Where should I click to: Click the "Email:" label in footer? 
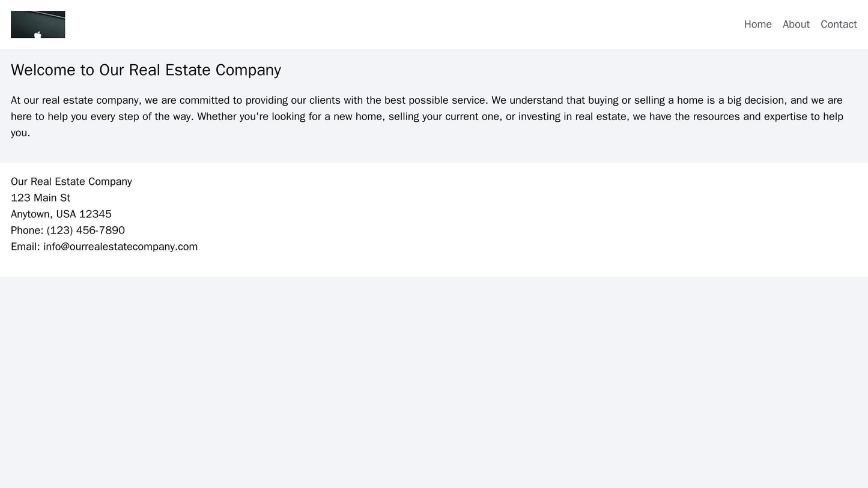[x=25, y=246]
